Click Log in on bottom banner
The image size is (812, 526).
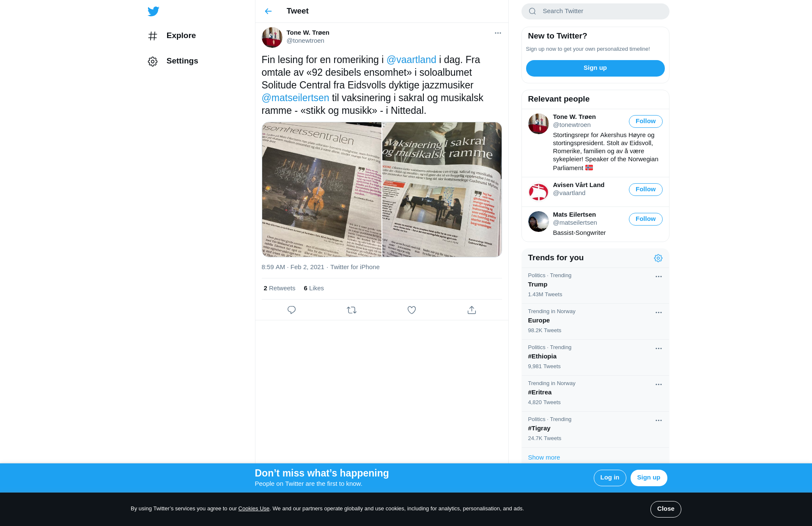[x=609, y=478]
